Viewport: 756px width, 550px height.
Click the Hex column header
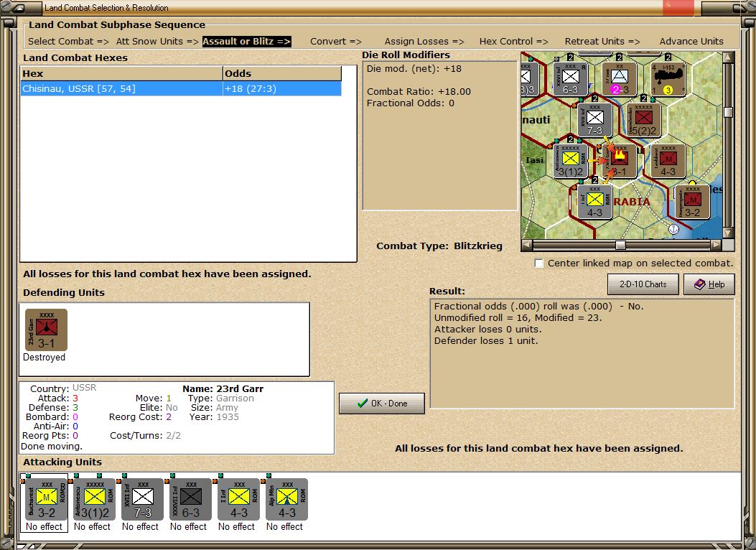[121, 74]
